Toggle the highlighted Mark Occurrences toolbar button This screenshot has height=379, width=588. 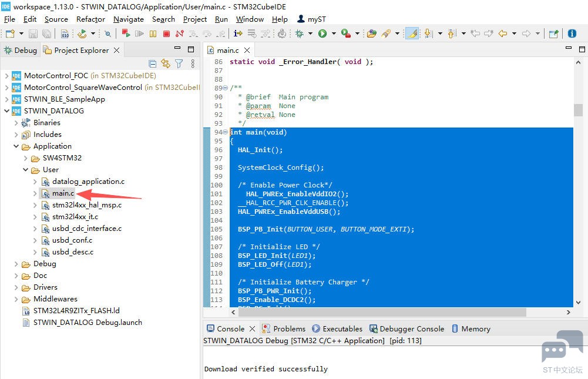click(412, 34)
